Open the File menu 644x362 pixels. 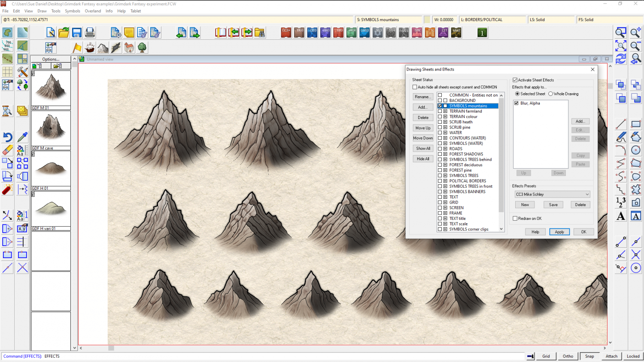(6, 11)
